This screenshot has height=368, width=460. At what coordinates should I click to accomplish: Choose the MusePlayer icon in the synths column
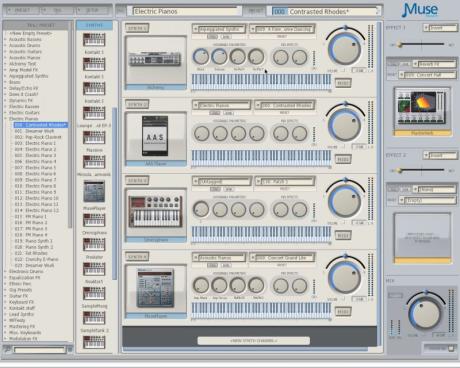coord(94,191)
